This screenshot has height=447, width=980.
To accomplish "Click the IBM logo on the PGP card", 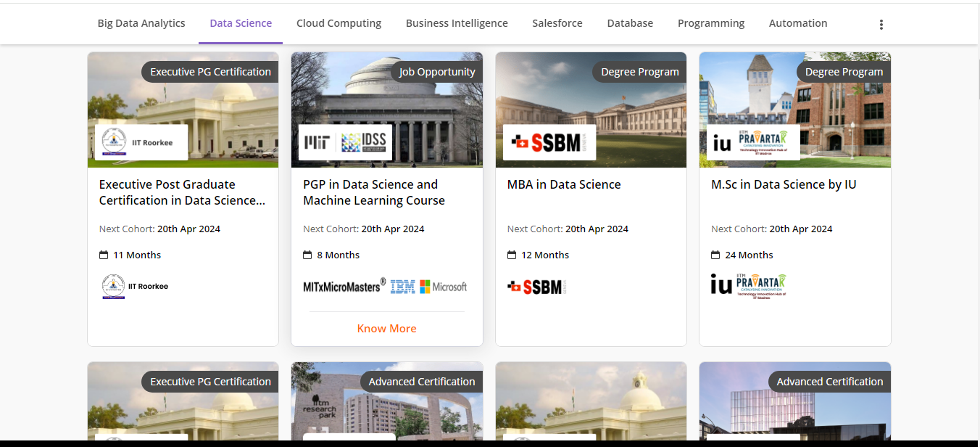I will (x=404, y=286).
